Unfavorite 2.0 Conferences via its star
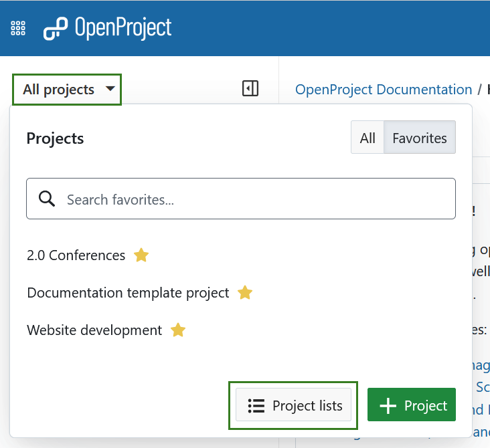Screen dimensions: 490x448 [141, 255]
